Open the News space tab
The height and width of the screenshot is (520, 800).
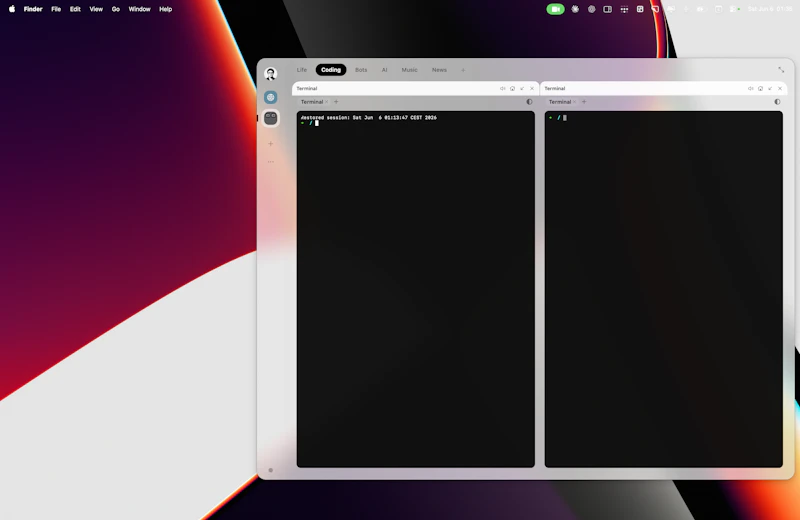439,70
